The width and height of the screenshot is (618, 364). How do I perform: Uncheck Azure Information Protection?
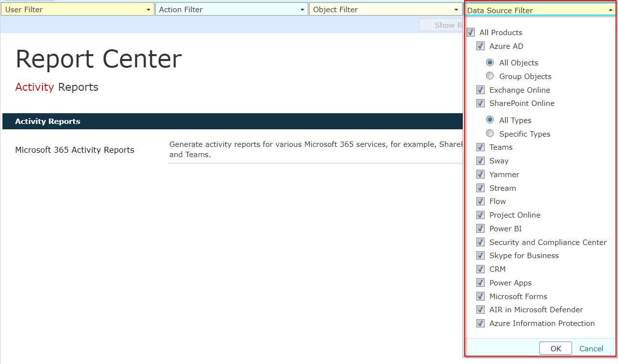click(x=480, y=323)
